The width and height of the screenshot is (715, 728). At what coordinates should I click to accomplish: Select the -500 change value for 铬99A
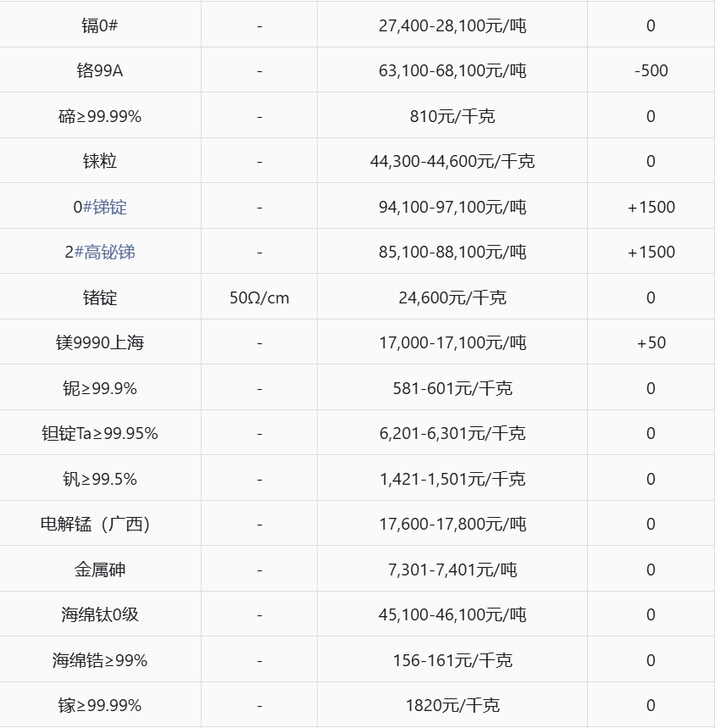[x=651, y=70]
